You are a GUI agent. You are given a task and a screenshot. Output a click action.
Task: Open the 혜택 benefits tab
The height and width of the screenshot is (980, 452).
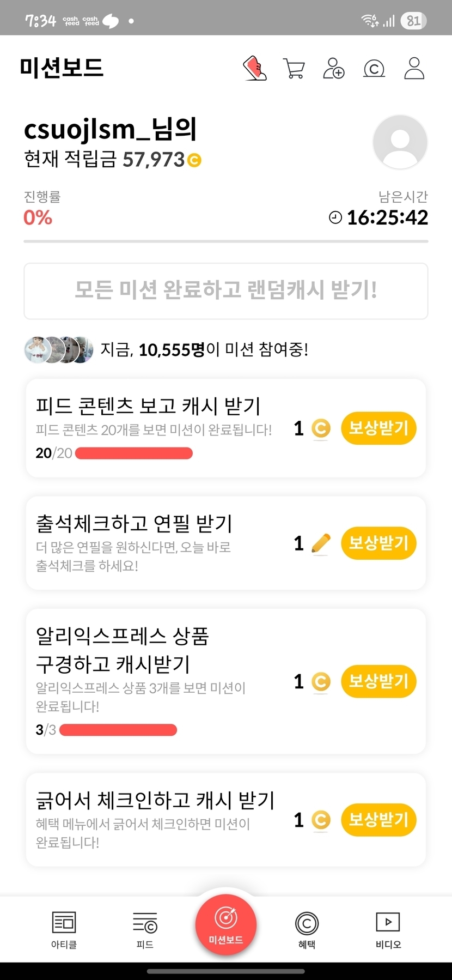click(x=307, y=929)
